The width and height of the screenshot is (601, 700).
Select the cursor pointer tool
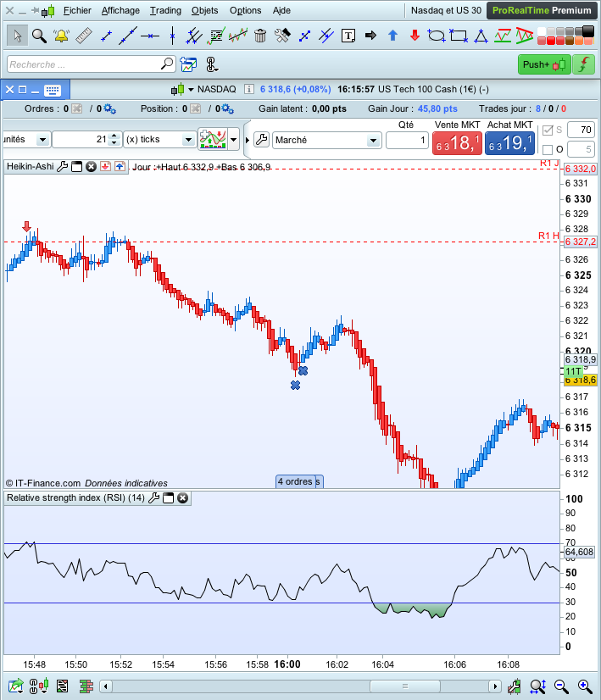tap(18, 36)
